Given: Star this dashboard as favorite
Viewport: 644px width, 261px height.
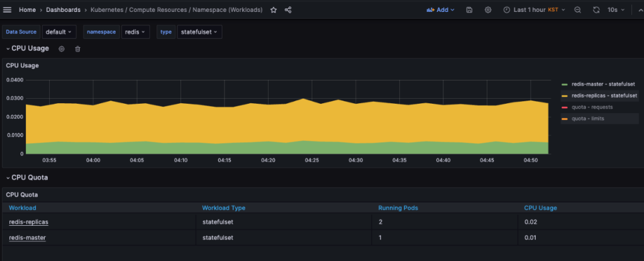Looking at the screenshot, I should 274,10.
